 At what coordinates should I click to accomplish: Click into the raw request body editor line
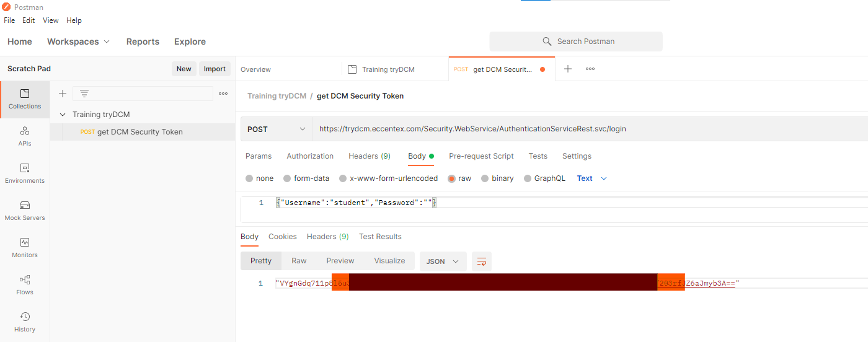point(357,203)
